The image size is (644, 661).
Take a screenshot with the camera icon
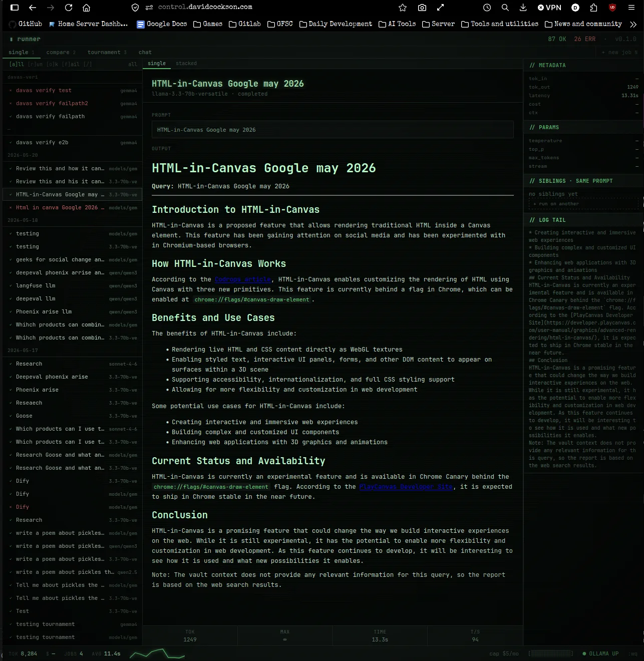tap(422, 8)
